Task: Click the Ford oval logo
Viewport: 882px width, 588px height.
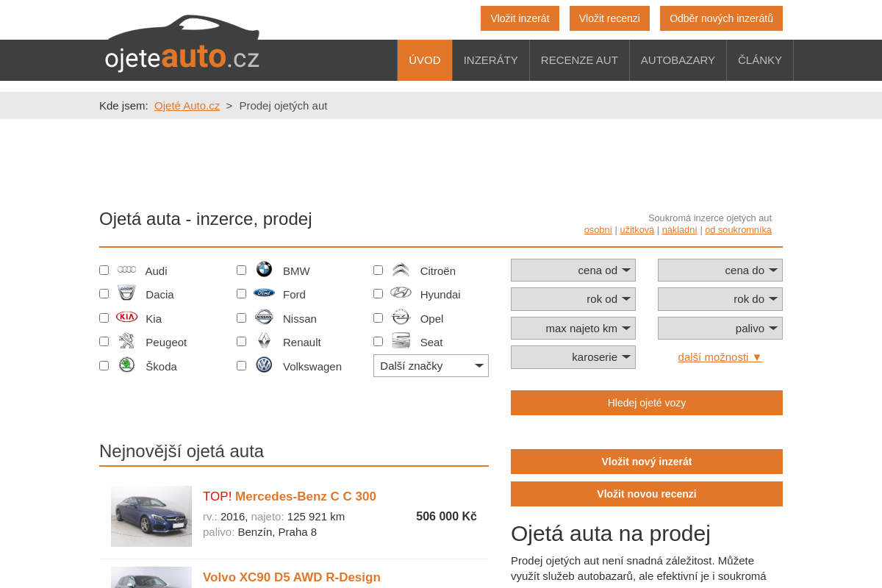Action: point(264,293)
